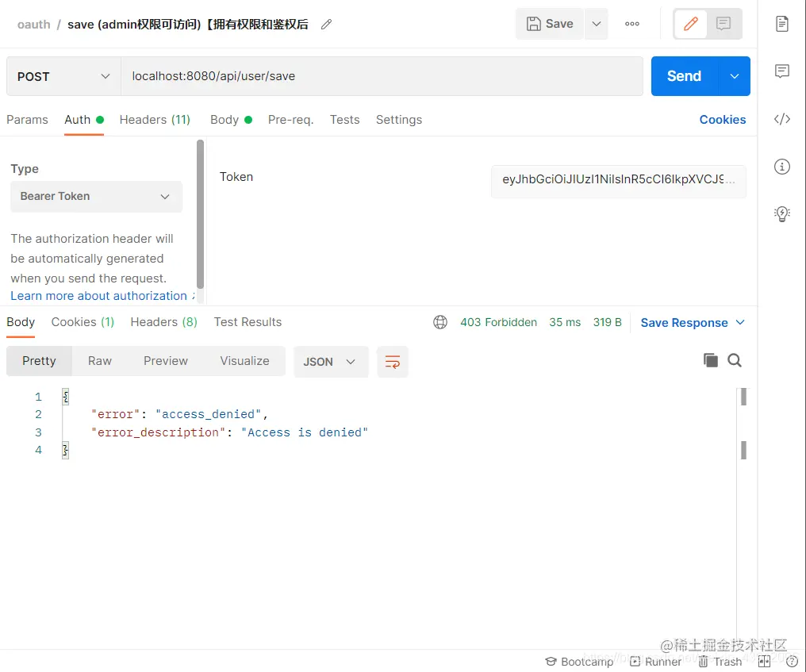This screenshot has height=672, width=806.
Task: Open Runner in the status bar
Action: click(x=655, y=662)
